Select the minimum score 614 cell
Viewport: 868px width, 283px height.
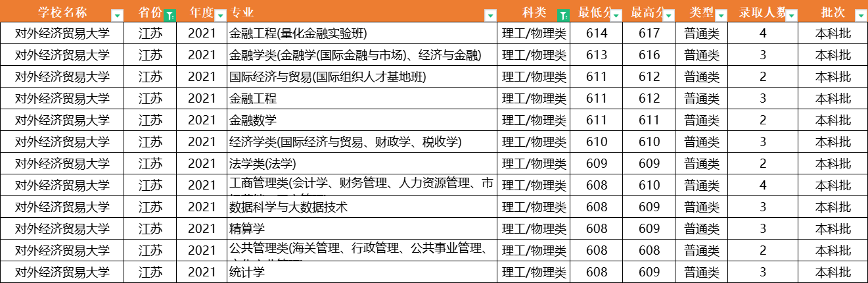[597, 34]
